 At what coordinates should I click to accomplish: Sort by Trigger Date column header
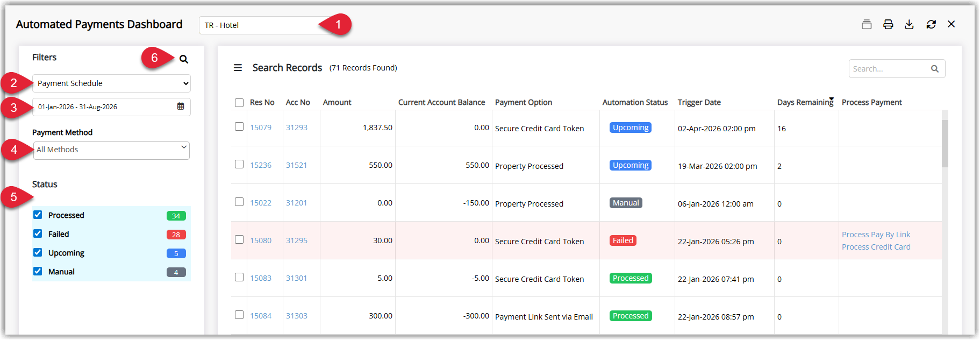699,102
